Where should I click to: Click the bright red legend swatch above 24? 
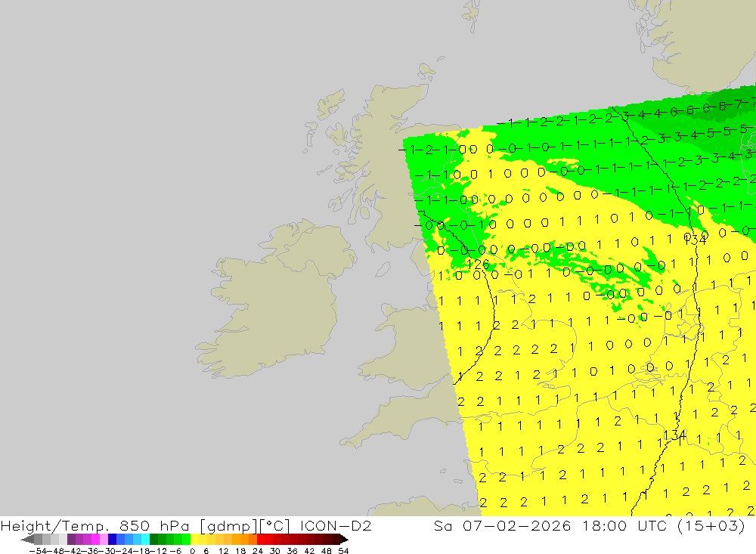point(261,539)
